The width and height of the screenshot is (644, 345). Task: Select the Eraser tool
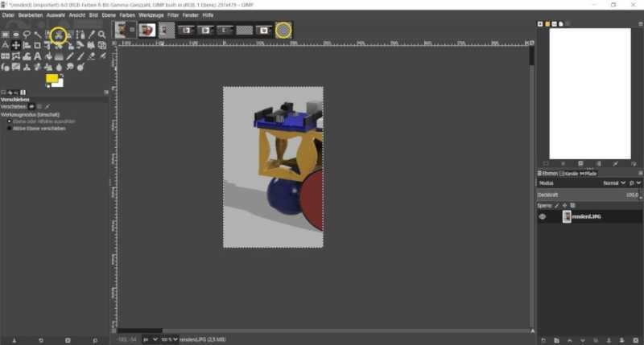(91, 56)
